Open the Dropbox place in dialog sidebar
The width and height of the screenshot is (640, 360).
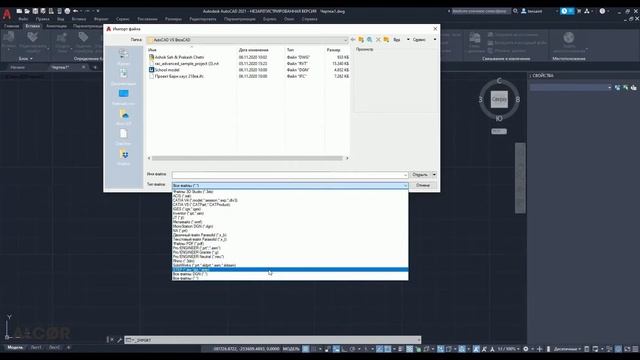click(123, 157)
